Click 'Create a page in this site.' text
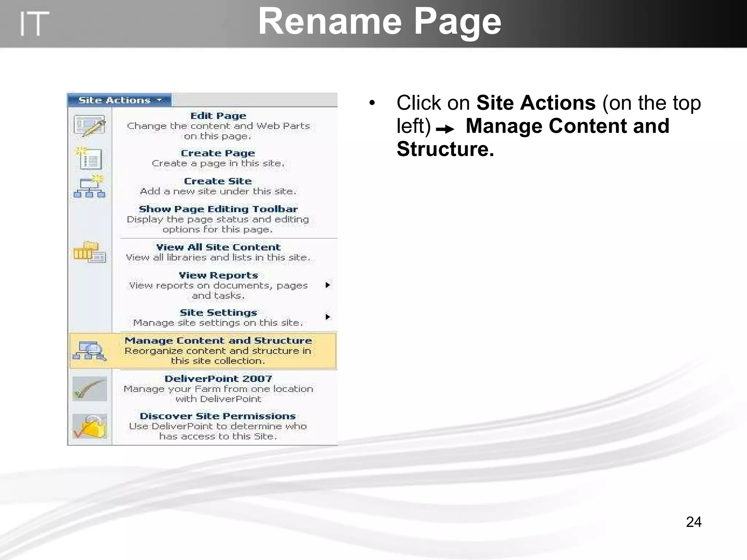This screenshot has width=747, height=560. [218, 163]
